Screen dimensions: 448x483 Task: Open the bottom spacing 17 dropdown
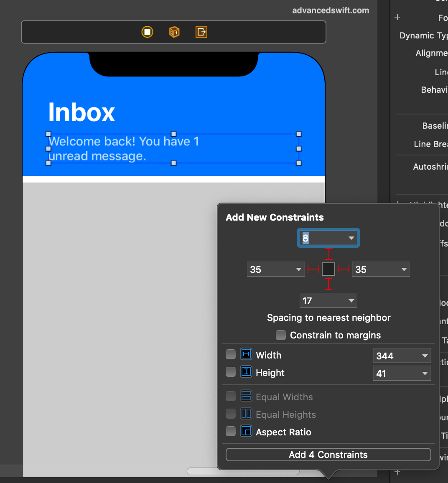351,300
